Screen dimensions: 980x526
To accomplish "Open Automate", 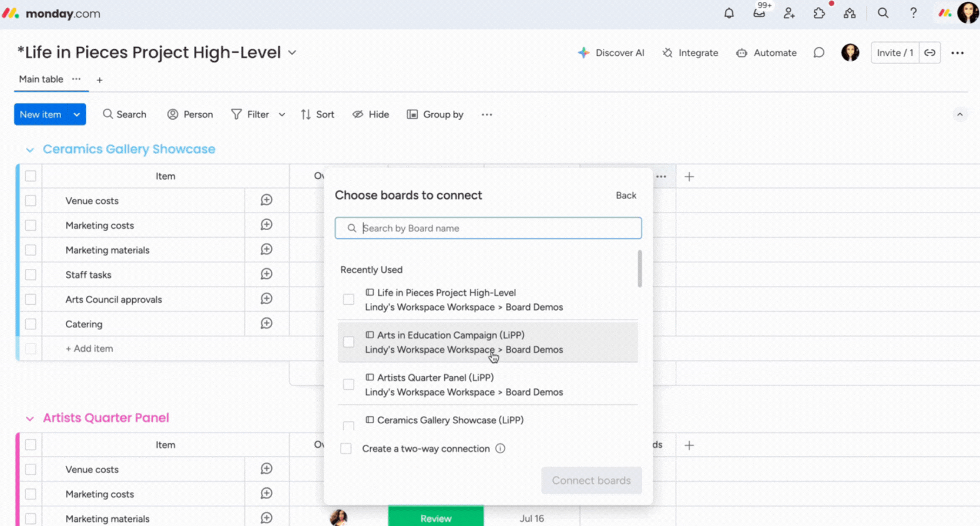I will click(x=766, y=53).
